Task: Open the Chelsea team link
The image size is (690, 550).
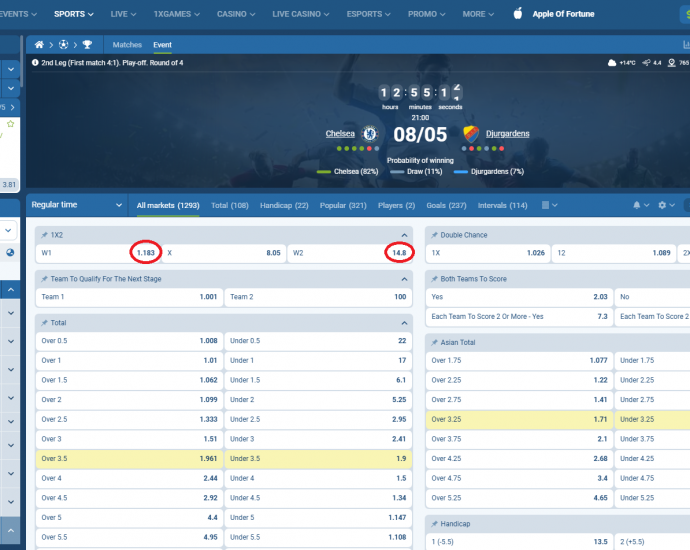Action: tap(340, 133)
